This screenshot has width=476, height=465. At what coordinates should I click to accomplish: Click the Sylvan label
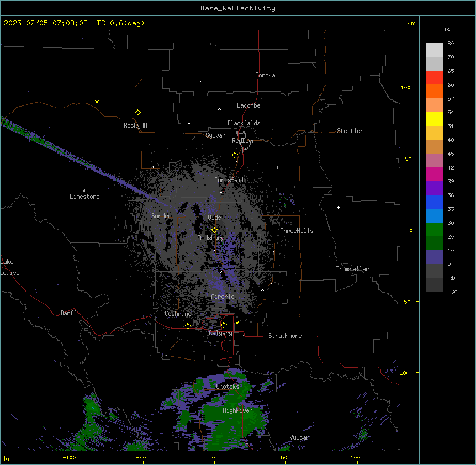(x=215, y=135)
